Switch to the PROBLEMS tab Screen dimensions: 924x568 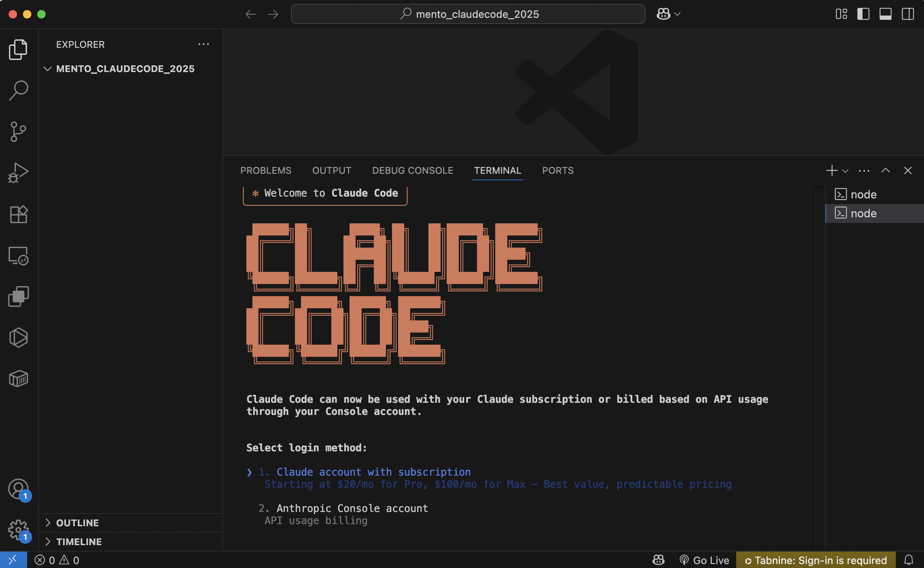[x=266, y=171]
